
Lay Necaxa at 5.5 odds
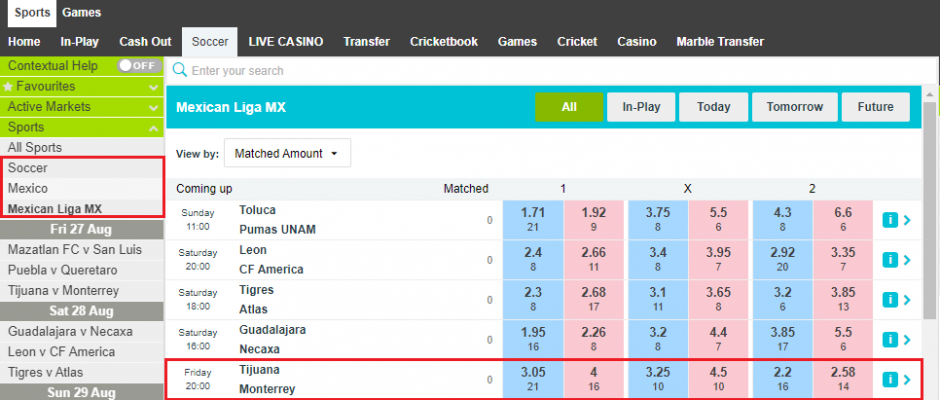point(843,339)
